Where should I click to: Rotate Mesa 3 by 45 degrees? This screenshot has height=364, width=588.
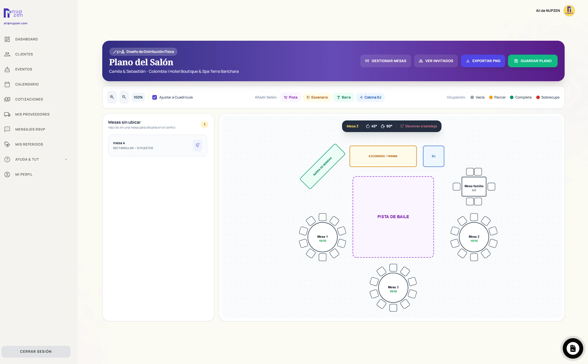click(x=371, y=126)
